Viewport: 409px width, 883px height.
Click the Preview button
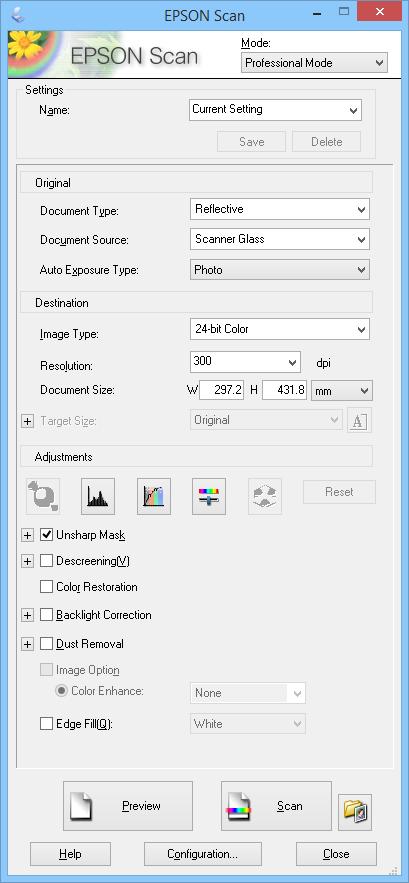(x=128, y=806)
